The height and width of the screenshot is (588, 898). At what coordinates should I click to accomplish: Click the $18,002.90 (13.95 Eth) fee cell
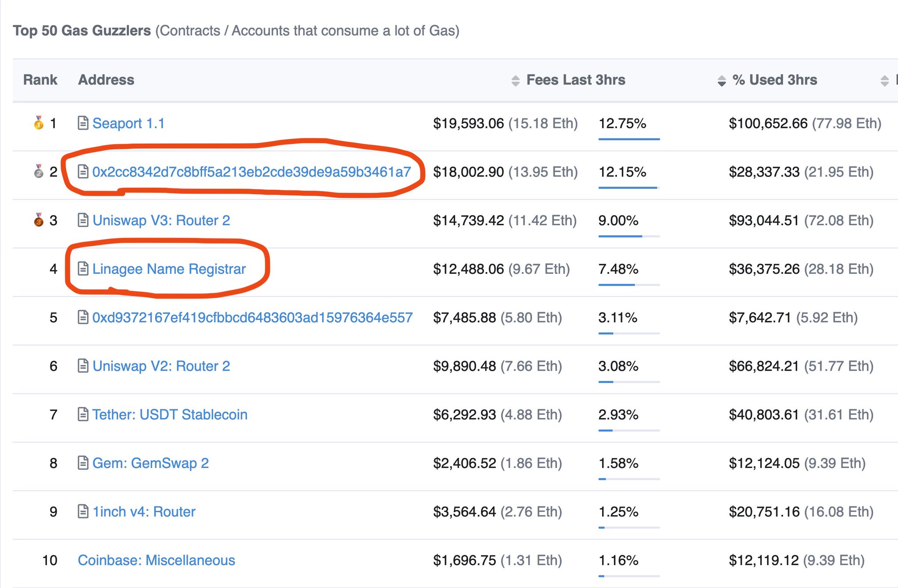(506, 172)
